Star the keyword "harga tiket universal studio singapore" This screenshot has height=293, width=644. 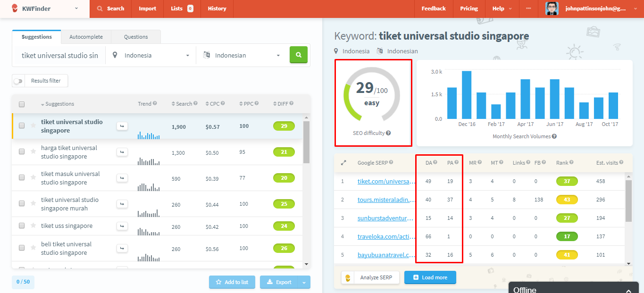tap(32, 152)
